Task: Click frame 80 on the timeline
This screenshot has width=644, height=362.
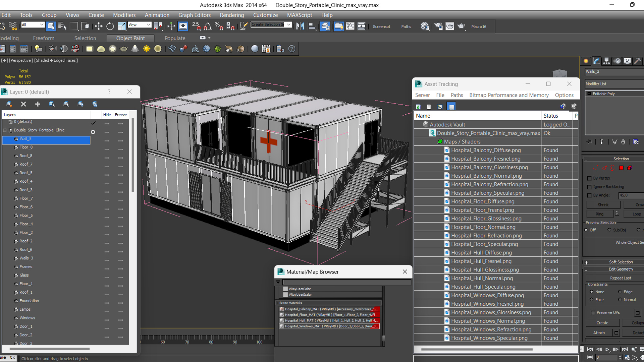Action: tap(211, 342)
